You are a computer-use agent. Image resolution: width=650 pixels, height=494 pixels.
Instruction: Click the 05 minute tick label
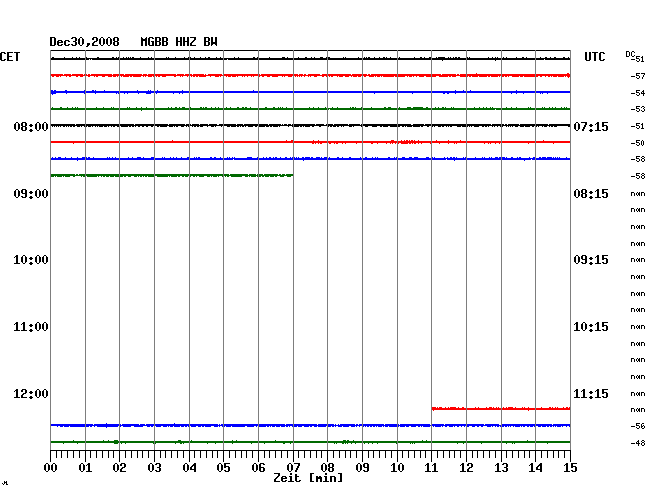(223, 468)
